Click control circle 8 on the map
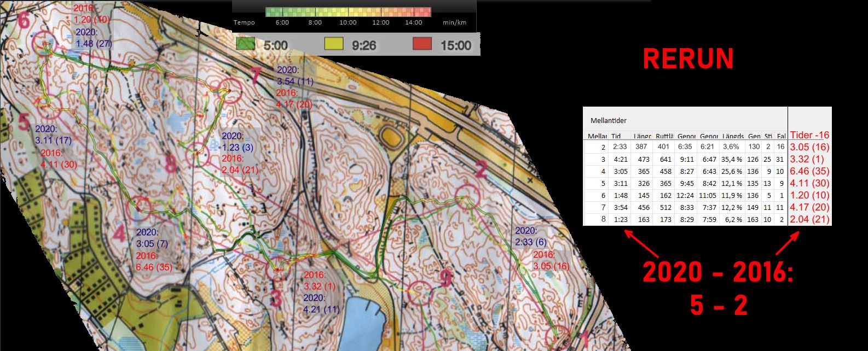Image resolution: width=868 pixels, height=351 pixels. tap(198, 155)
